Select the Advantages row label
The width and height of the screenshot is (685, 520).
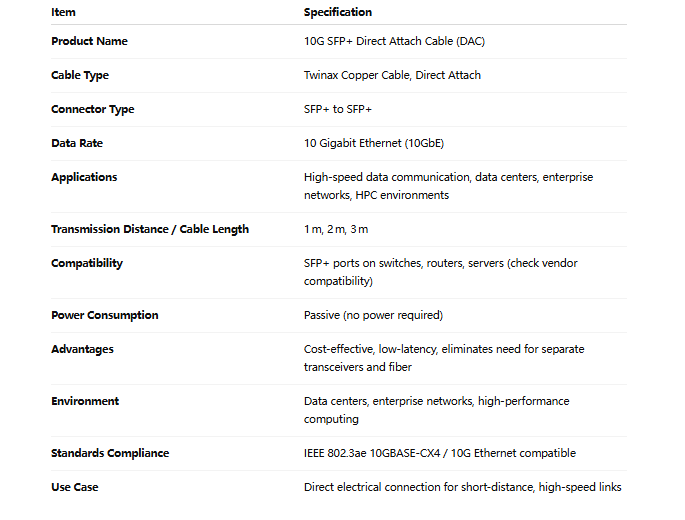(82, 350)
